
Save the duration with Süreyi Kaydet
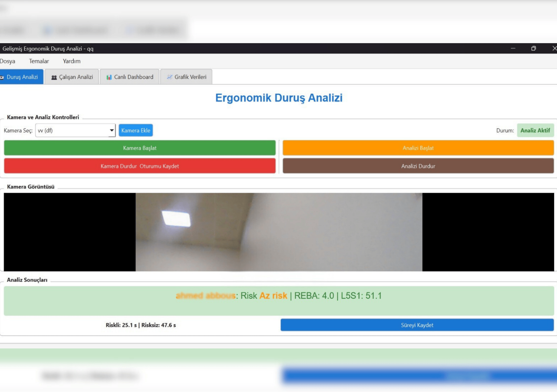417,325
